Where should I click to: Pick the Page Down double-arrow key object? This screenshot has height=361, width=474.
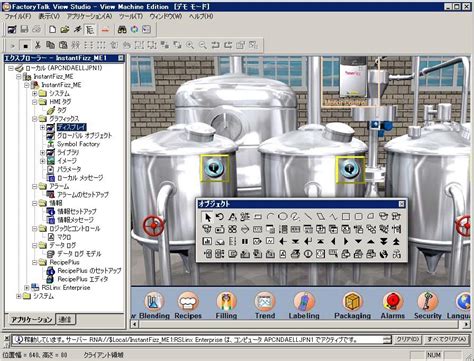tap(384, 241)
